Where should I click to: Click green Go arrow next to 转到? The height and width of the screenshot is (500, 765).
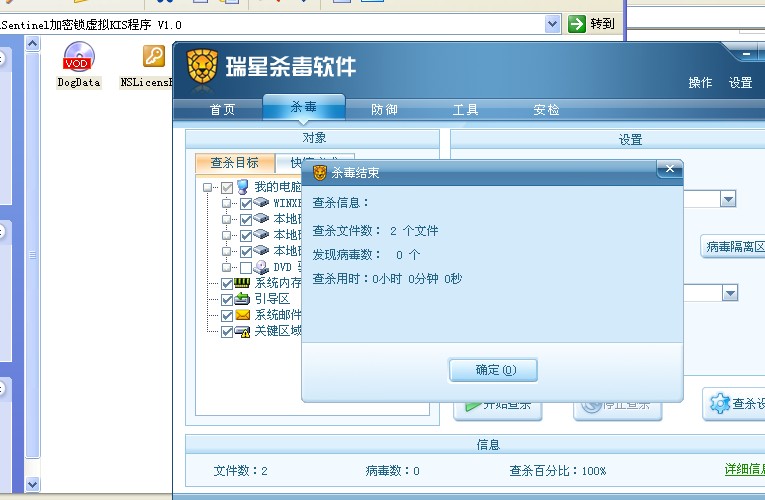(x=577, y=23)
